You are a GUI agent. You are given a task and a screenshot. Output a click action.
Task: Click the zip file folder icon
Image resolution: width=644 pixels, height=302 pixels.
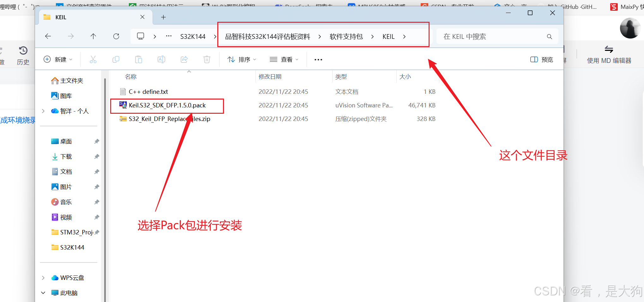coord(123,119)
